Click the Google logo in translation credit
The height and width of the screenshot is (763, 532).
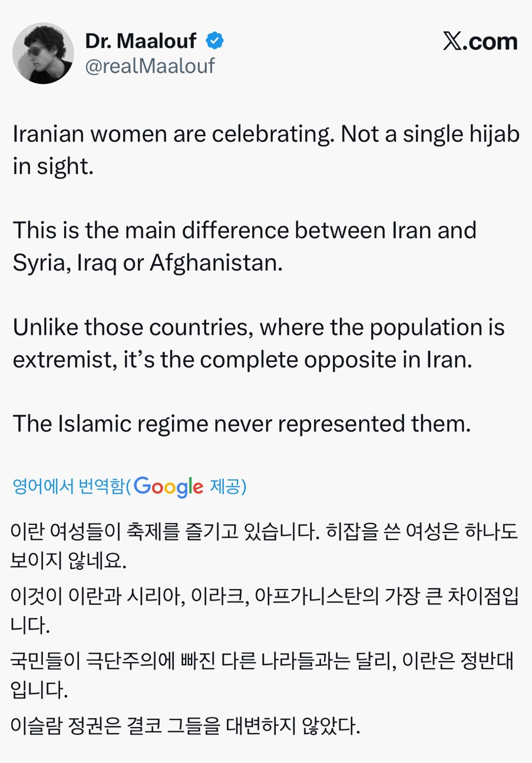tap(168, 486)
